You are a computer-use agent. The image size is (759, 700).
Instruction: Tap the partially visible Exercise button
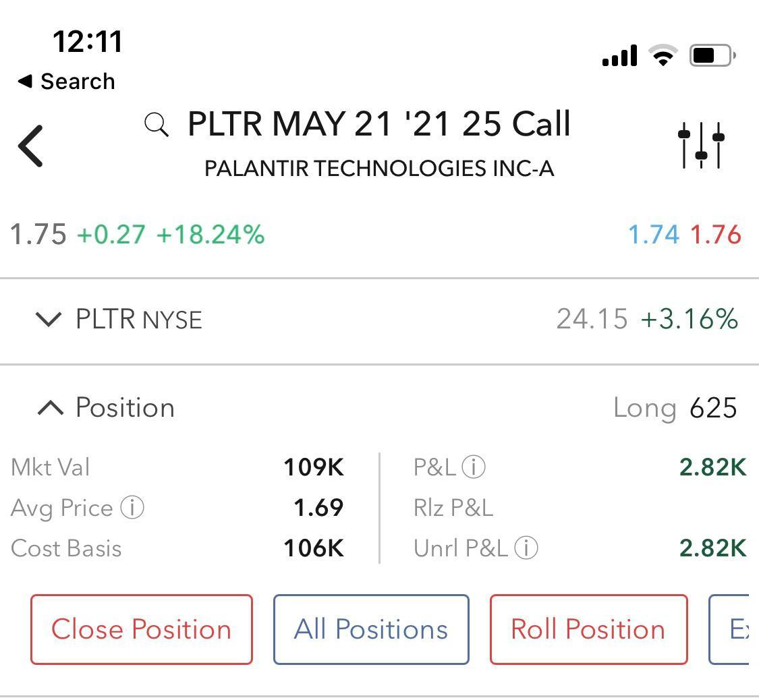point(742,629)
